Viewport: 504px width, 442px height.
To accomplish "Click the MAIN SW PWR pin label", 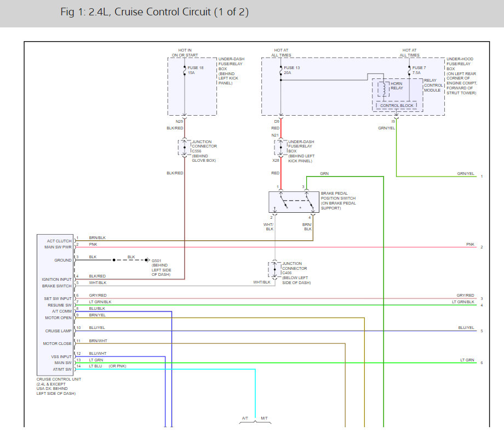I will pos(58,247).
